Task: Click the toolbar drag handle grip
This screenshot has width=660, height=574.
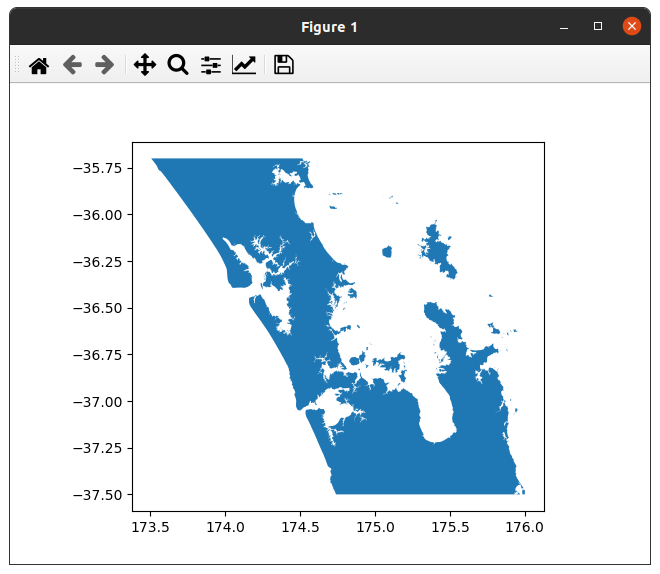Action: point(17,64)
